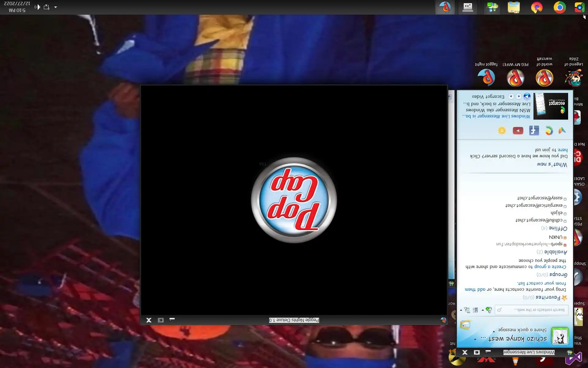The image size is (588, 368).
Task: Click the Add a contact icon
Action: [x=488, y=310]
